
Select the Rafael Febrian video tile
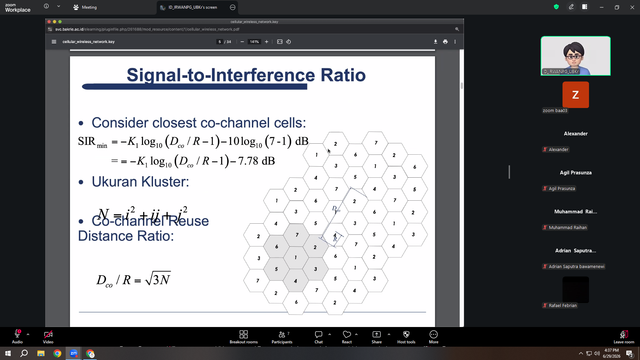[576, 290]
